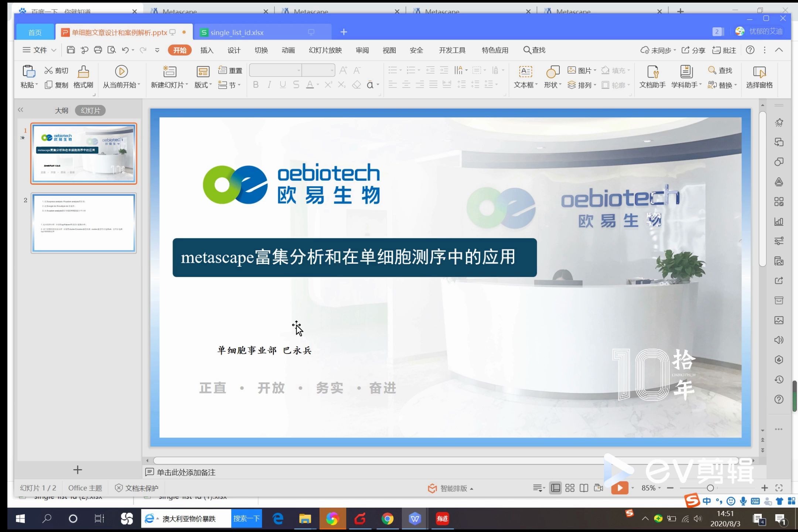
Task: Click the Print icon in quick toolbar
Action: (x=98, y=50)
